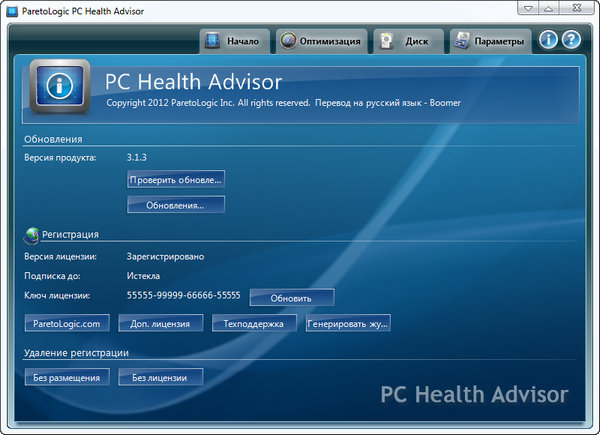Click the globe icon beside Регистрация
The width and height of the screenshot is (600, 435).
31,234
